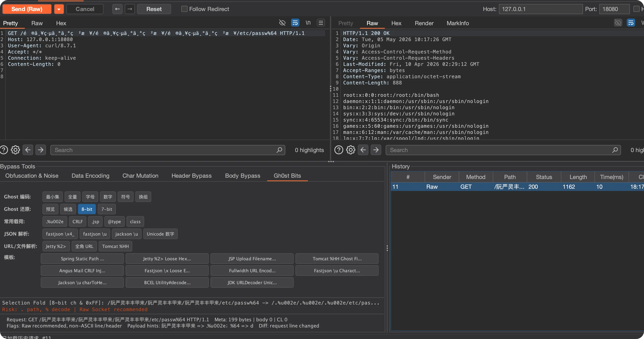Viewport: 644px width, 339px height.
Task: Sort History by Length column
Action: (578, 177)
